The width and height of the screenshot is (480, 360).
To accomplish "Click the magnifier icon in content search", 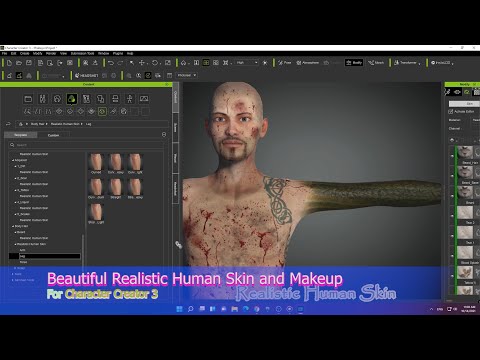I will click(12, 145).
